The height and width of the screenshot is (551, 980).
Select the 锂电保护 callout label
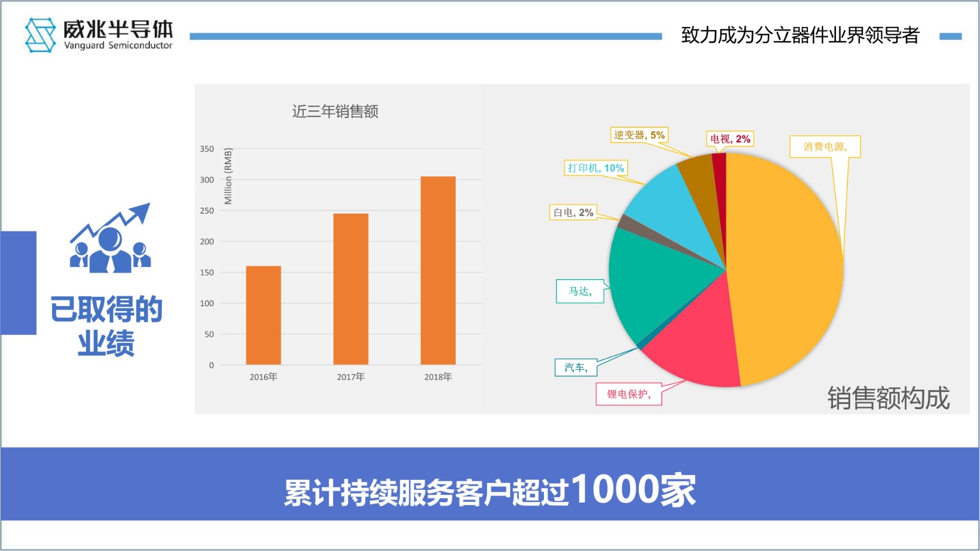click(x=628, y=394)
